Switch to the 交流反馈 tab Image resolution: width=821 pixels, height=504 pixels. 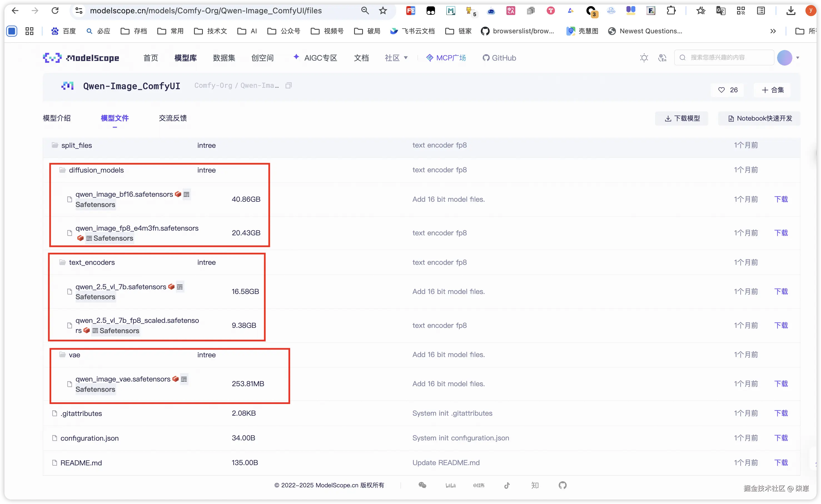coord(172,118)
